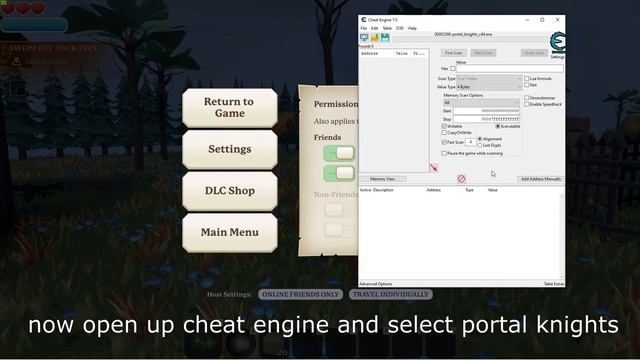The height and width of the screenshot is (360, 640).
Task: Click the save floppy disk icon
Action: pyautogui.click(x=385, y=38)
